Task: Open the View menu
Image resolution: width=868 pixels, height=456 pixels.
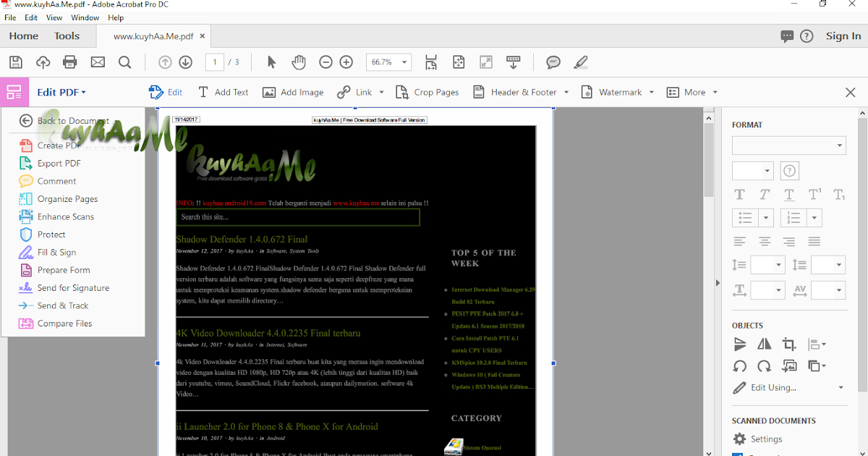Action: pyautogui.click(x=54, y=17)
